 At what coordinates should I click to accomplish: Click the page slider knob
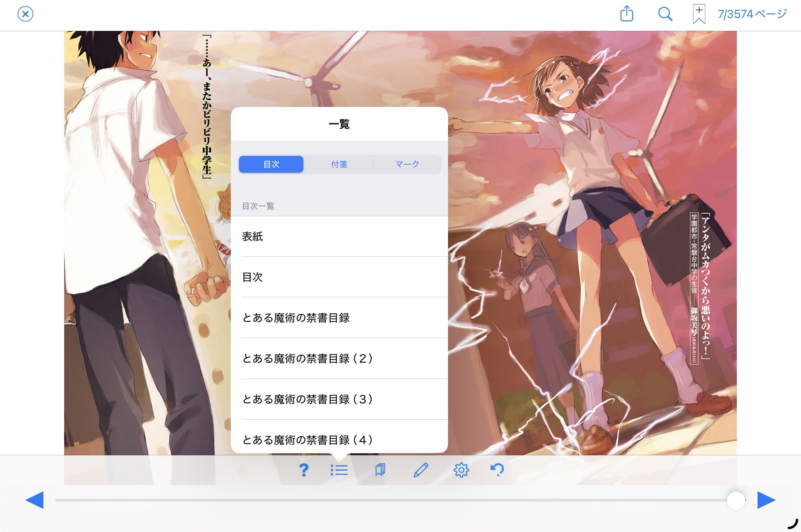[x=735, y=500]
